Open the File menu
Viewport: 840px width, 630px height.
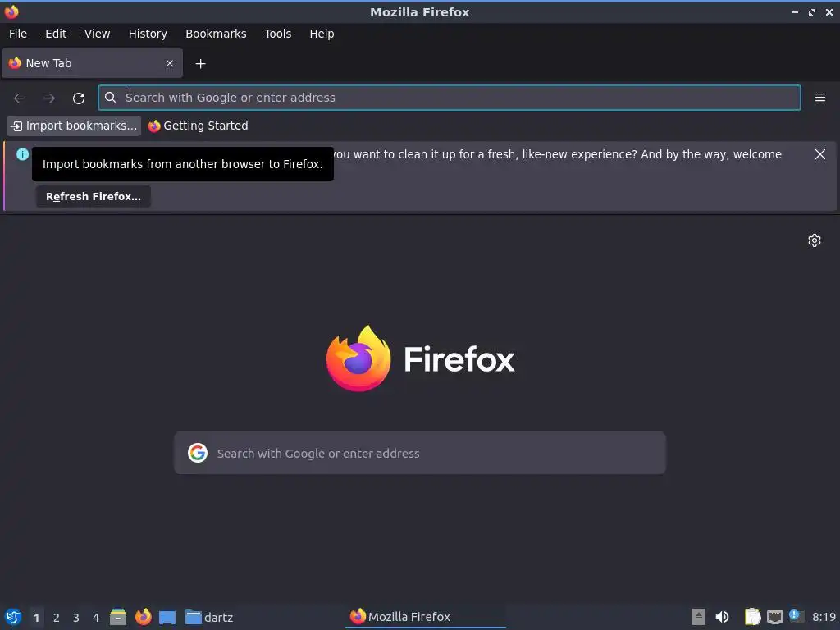point(18,34)
